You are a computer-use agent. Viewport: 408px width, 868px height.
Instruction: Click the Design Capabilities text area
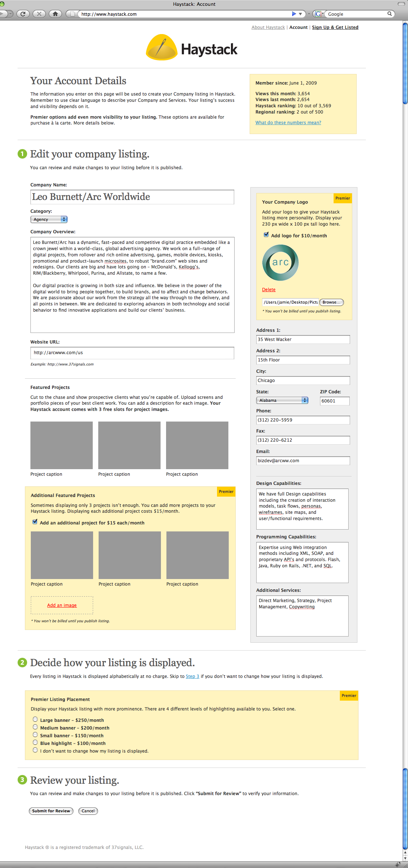[x=302, y=509]
